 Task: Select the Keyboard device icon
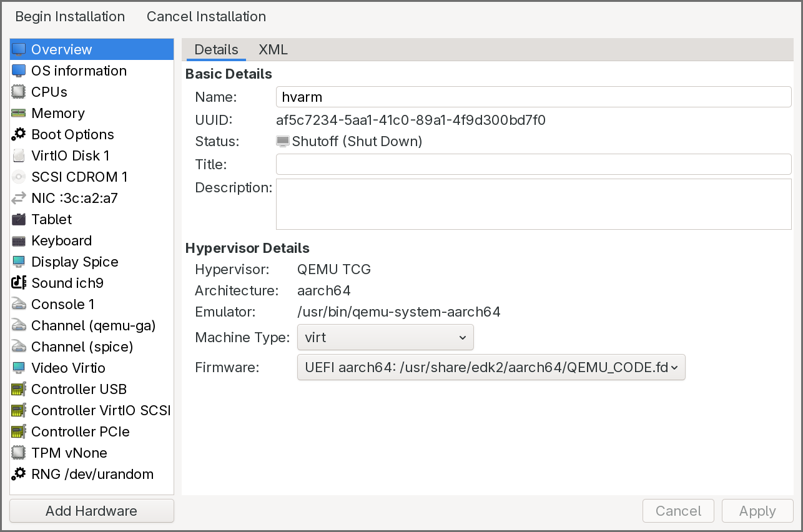tap(19, 240)
